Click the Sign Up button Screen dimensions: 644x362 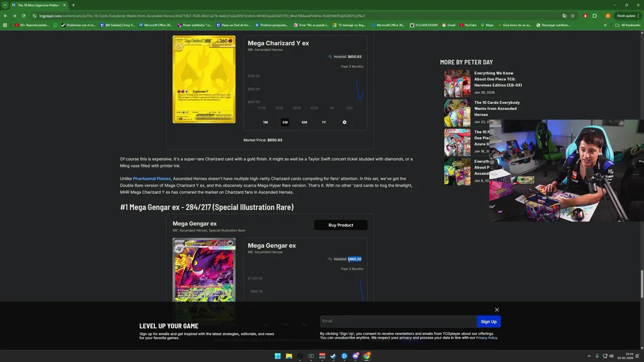489,322
